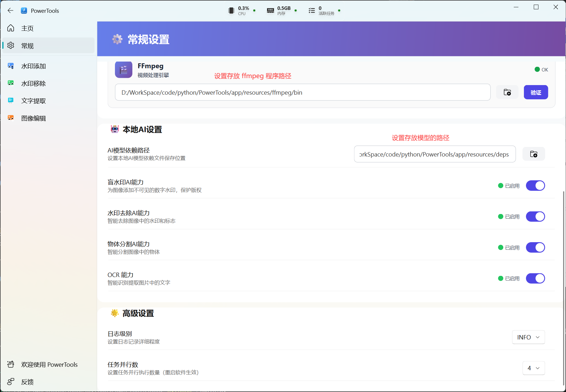Click 已启用 status for OCR 能力
This screenshot has height=392, width=566.
(509, 278)
